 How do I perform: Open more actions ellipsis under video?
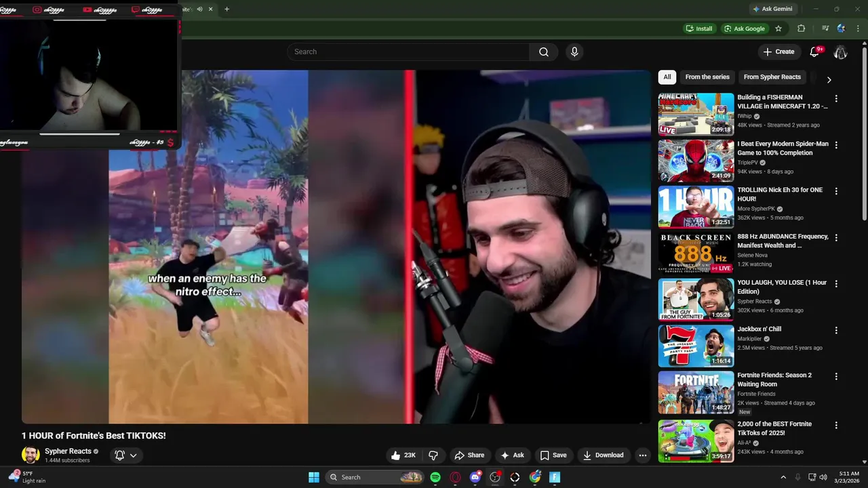[643, 455]
